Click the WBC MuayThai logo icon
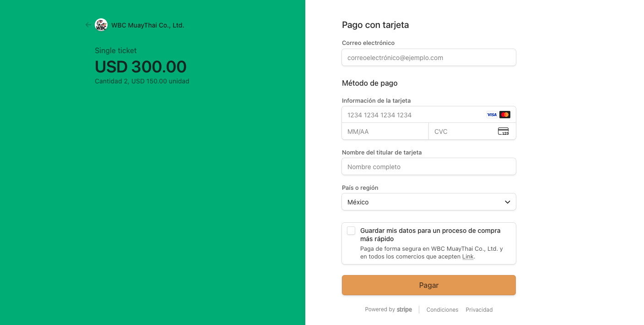 [x=101, y=25]
